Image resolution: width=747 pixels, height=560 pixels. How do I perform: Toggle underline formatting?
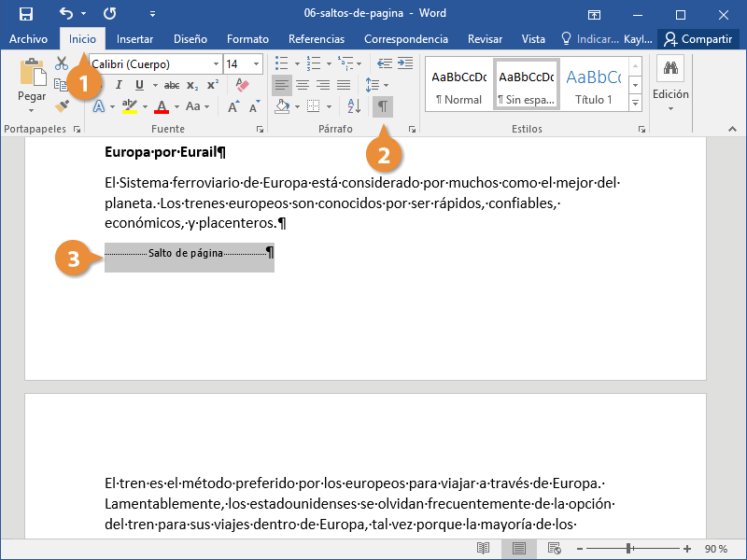coord(139,85)
